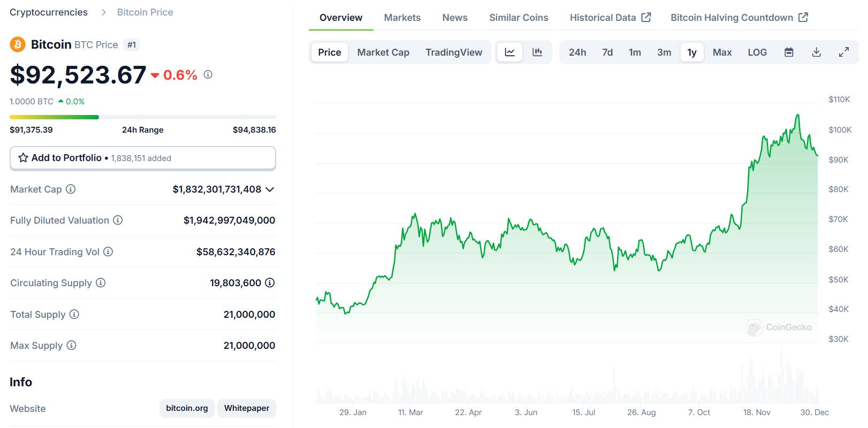Switch to the Markets tab
Image resolution: width=868 pixels, height=428 pixels.
(402, 18)
